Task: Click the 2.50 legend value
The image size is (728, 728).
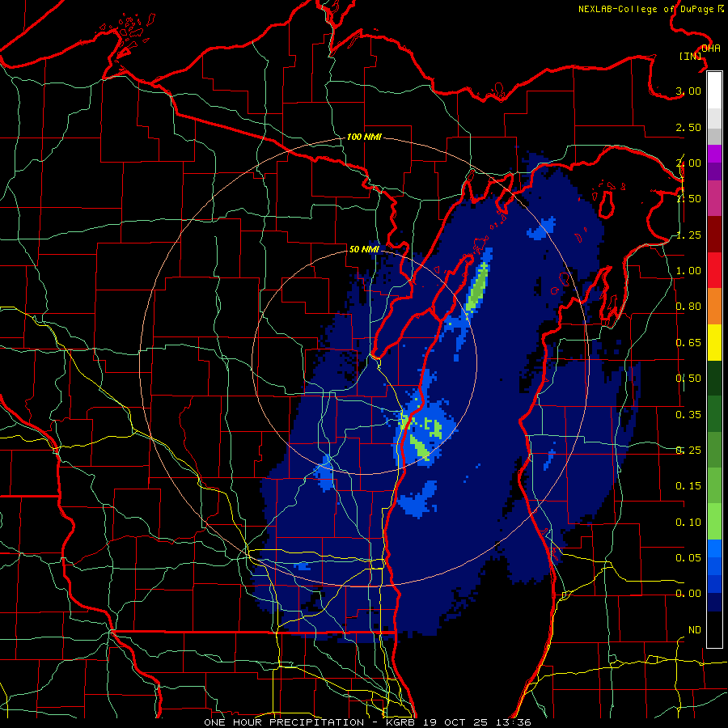Action: [x=688, y=127]
